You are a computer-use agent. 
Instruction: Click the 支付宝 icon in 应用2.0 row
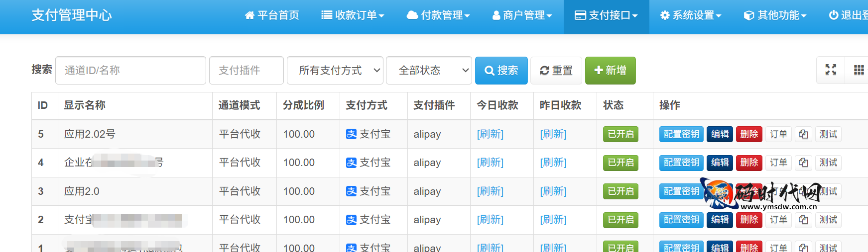click(x=352, y=191)
